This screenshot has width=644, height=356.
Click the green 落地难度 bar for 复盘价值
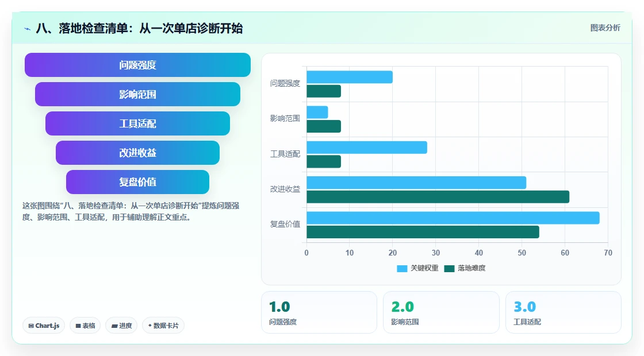423,232
